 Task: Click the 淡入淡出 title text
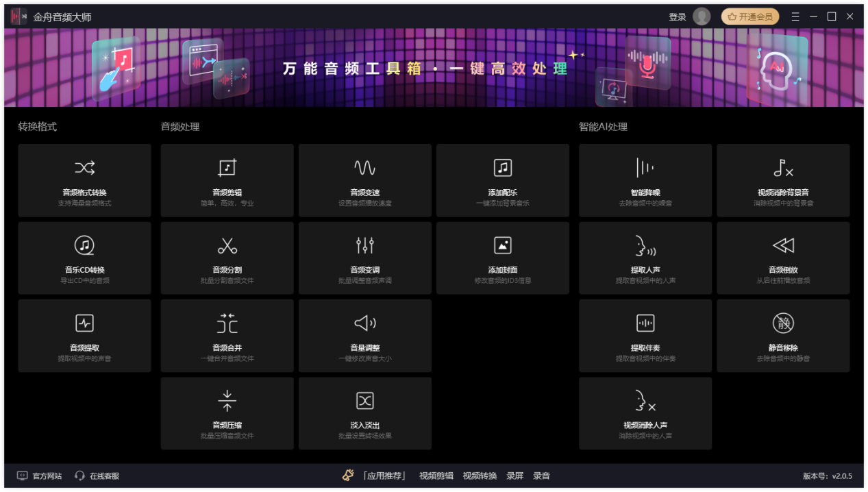364,426
